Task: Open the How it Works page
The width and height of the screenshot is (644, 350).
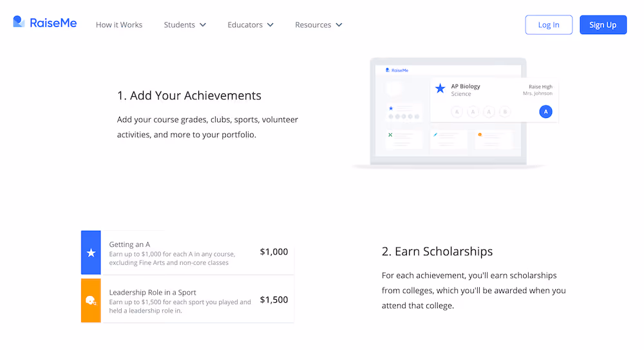Action: [119, 24]
